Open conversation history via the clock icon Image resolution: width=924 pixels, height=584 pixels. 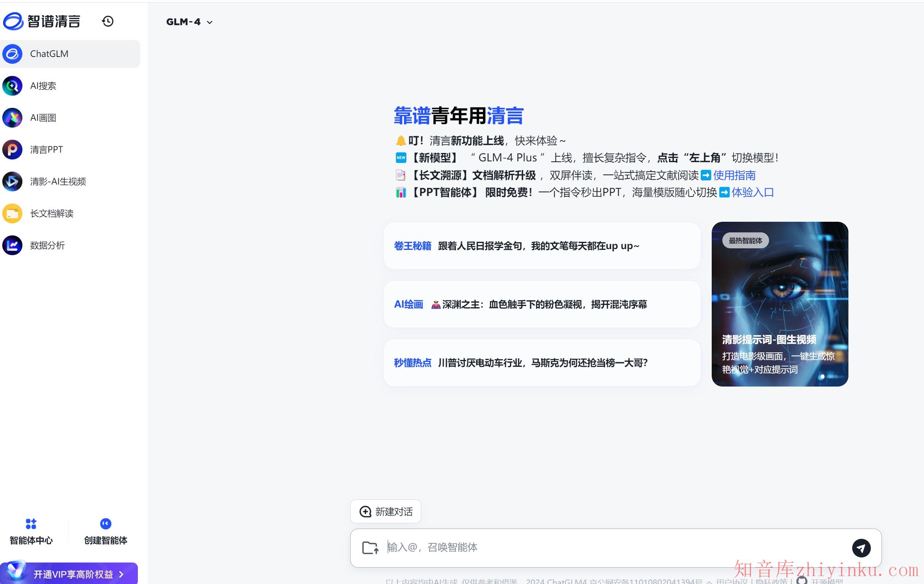click(x=108, y=22)
